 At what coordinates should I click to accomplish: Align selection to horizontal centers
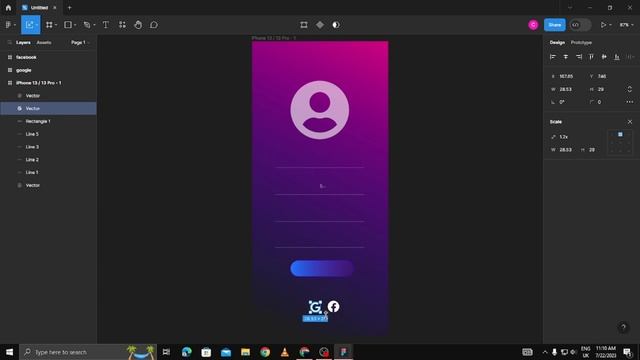pos(566,57)
